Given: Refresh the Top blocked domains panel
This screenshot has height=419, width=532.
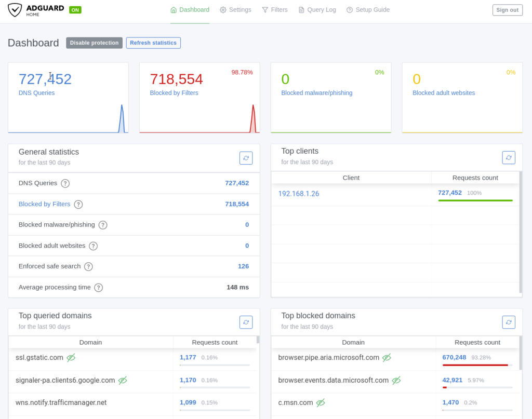Looking at the screenshot, I should point(509,322).
